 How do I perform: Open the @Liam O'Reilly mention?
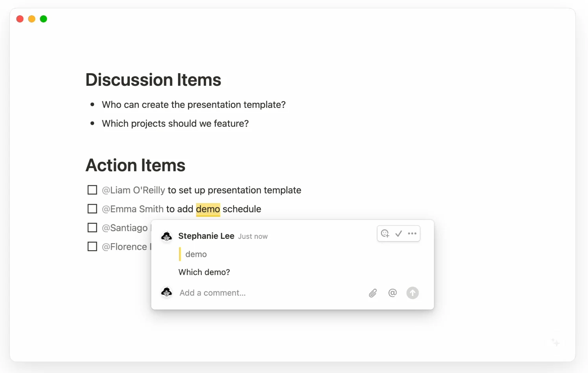point(133,190)
